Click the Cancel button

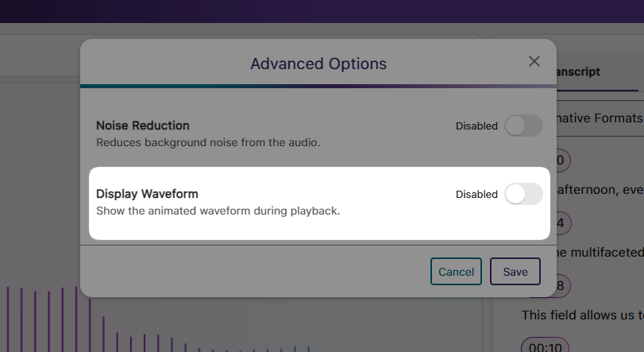(456, 272)
